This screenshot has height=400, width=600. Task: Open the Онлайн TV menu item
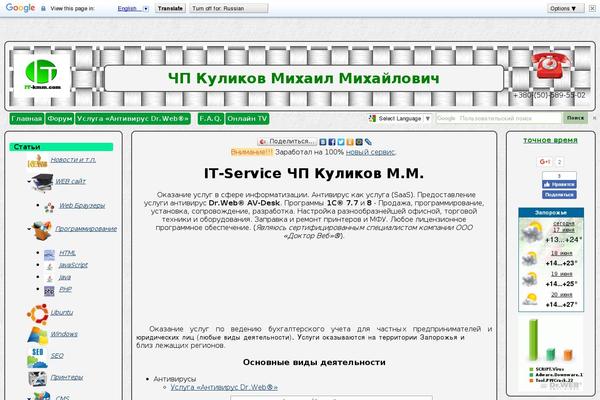point(247,119)
